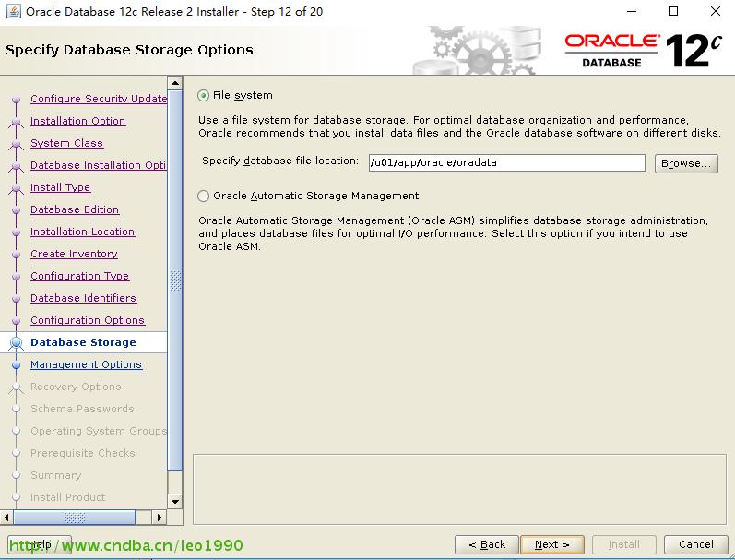
Task: Click the step panel scroll up arrow
Action: (175, 83)
